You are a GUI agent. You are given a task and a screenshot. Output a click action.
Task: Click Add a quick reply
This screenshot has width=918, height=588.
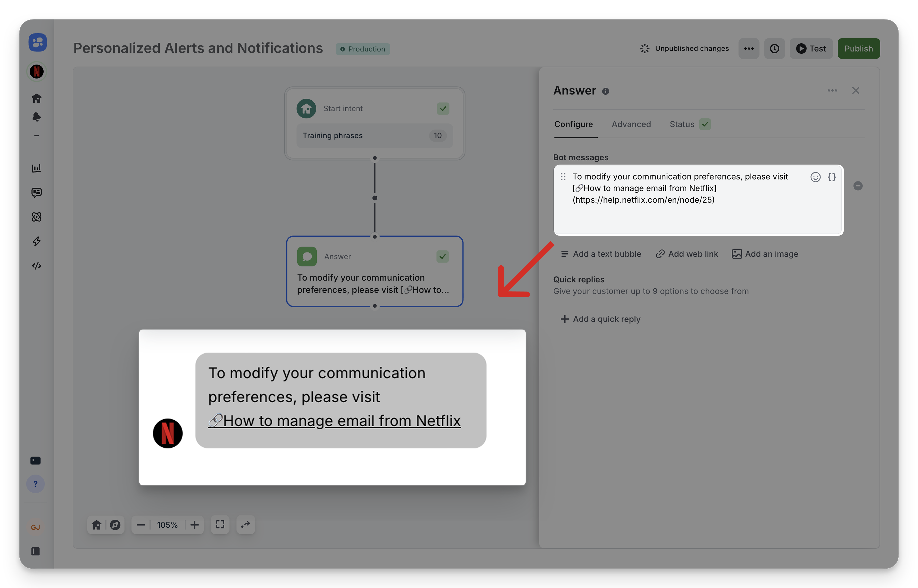pos(600,319)
